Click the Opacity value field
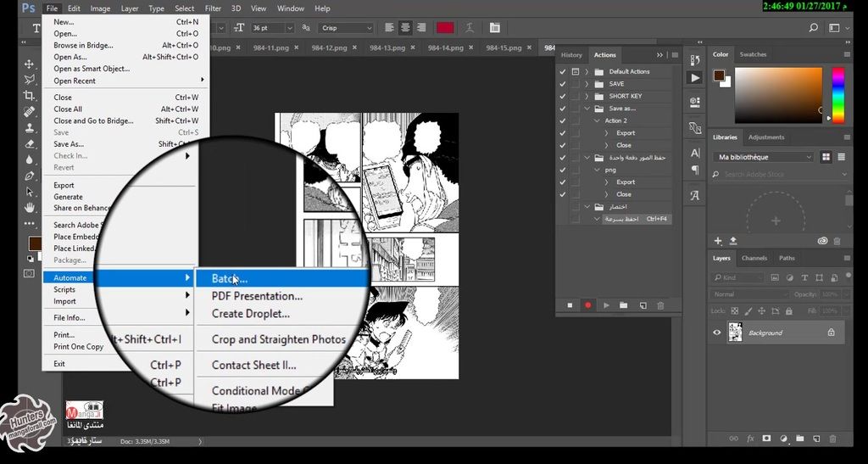 [x=830, y=294]
